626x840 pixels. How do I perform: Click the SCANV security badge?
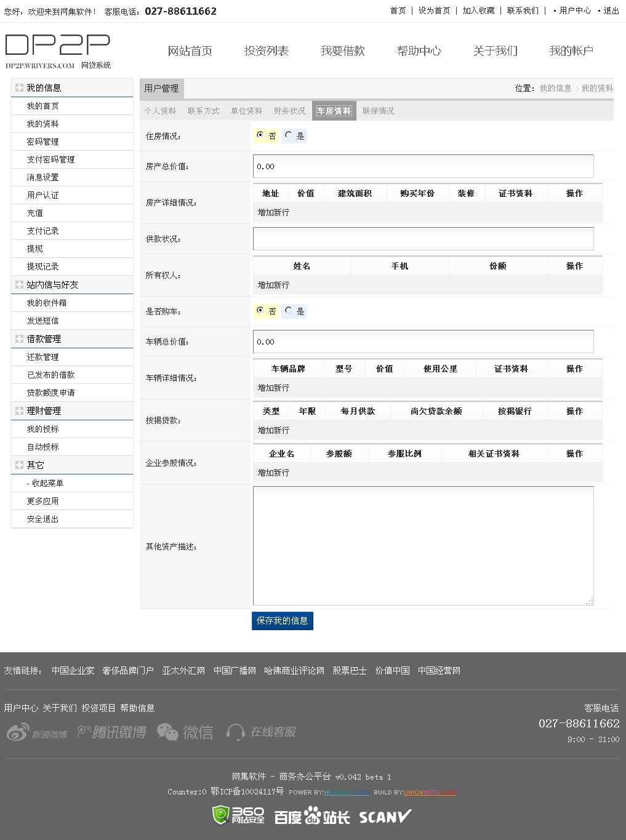pyautogui.click(x=385, y=817)
